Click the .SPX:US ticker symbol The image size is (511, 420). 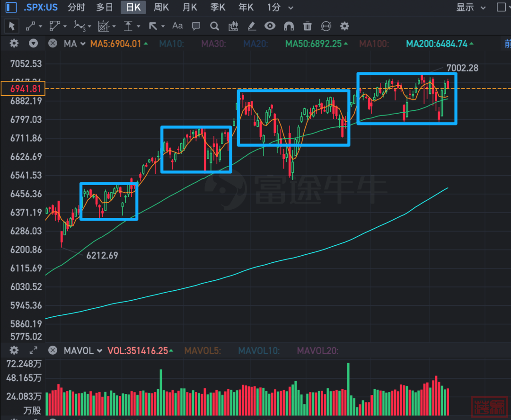pos(40,7)
